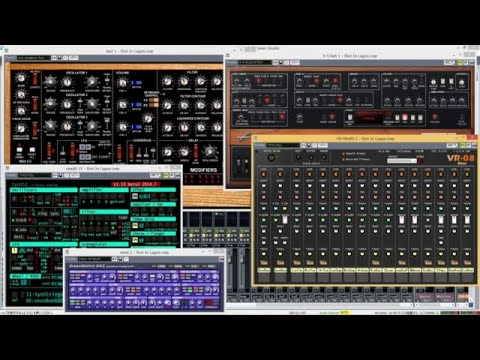Open preset dropdown in Prophet plugin window
Image resolution: width=480 pixels, height=360 pixels.
255,62
